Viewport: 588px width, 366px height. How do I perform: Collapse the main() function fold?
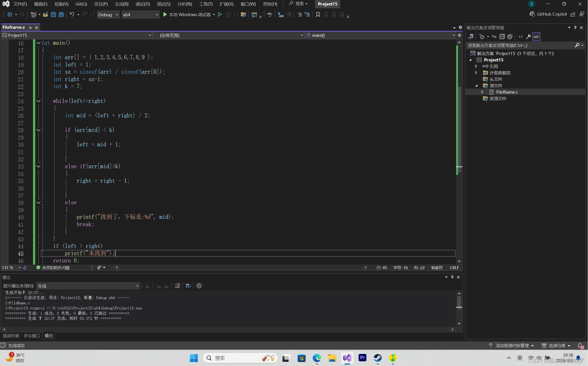click(x=38, y=43)
